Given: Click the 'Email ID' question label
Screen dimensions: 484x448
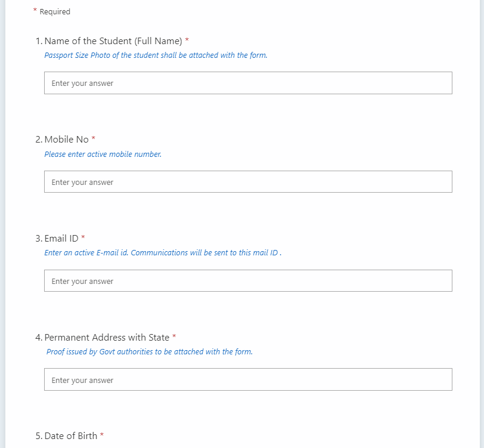Looking at the screenshot, I should click(x=61, y=238).
